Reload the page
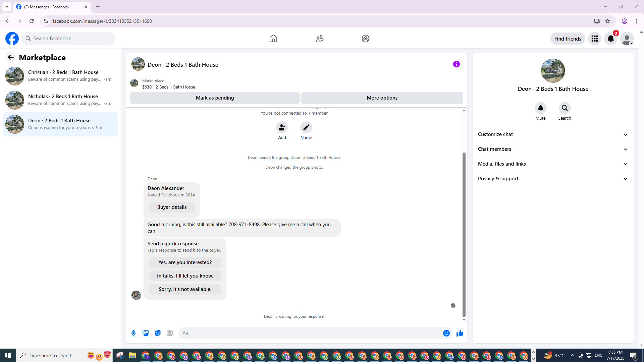This screenshot has width=644, height=362. [32, 21]
